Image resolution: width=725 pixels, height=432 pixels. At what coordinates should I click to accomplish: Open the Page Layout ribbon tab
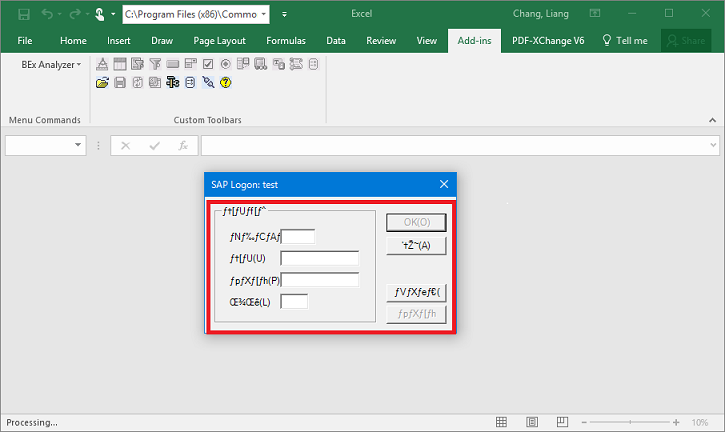click(x=219, y=41)
